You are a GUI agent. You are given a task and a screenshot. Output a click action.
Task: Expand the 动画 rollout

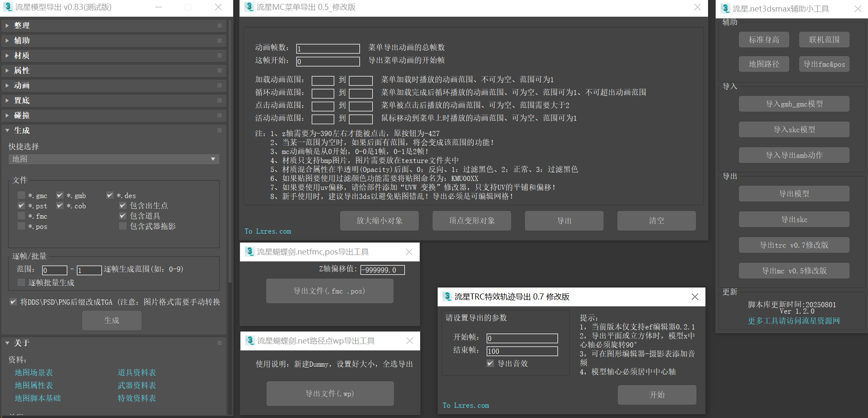[x=113, y=86]
